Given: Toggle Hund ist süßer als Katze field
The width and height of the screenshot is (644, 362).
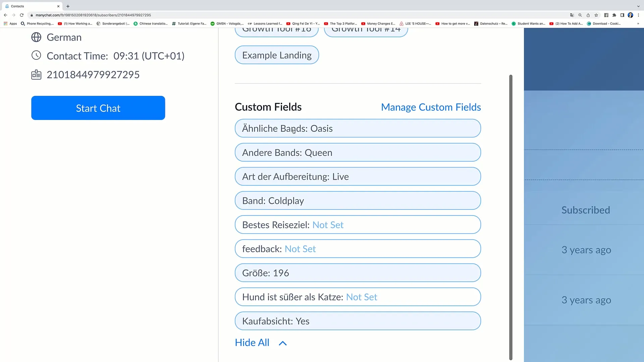Looking at the screenshot, I should point(358,297).
